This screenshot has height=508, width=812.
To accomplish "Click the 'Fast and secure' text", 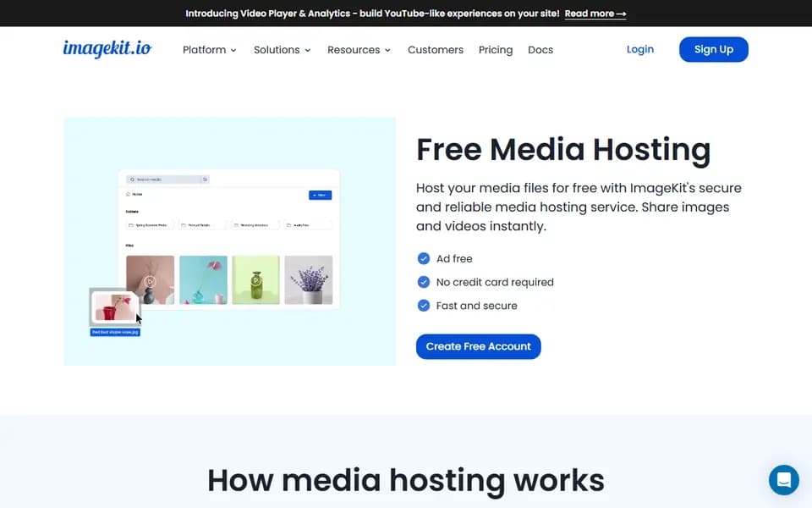I will [476, 306].
